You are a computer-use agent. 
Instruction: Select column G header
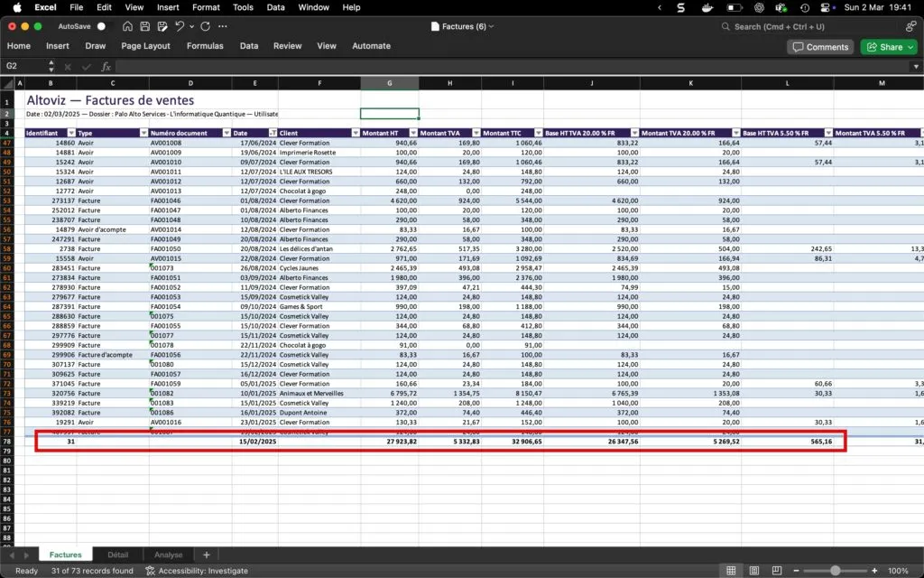(390, 83)
